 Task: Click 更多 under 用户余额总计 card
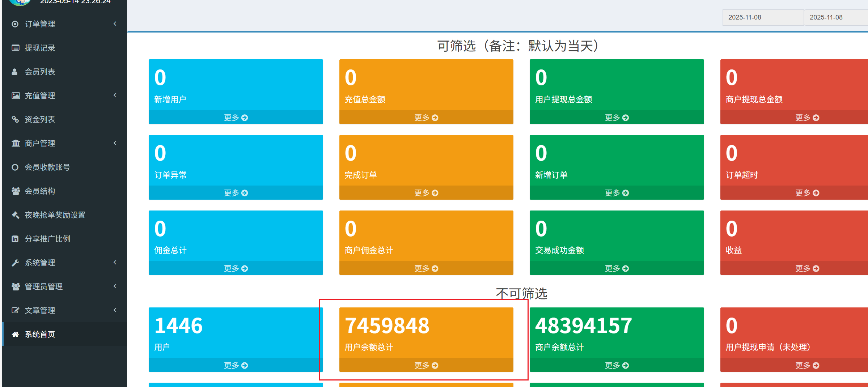(x=426, y=365)
